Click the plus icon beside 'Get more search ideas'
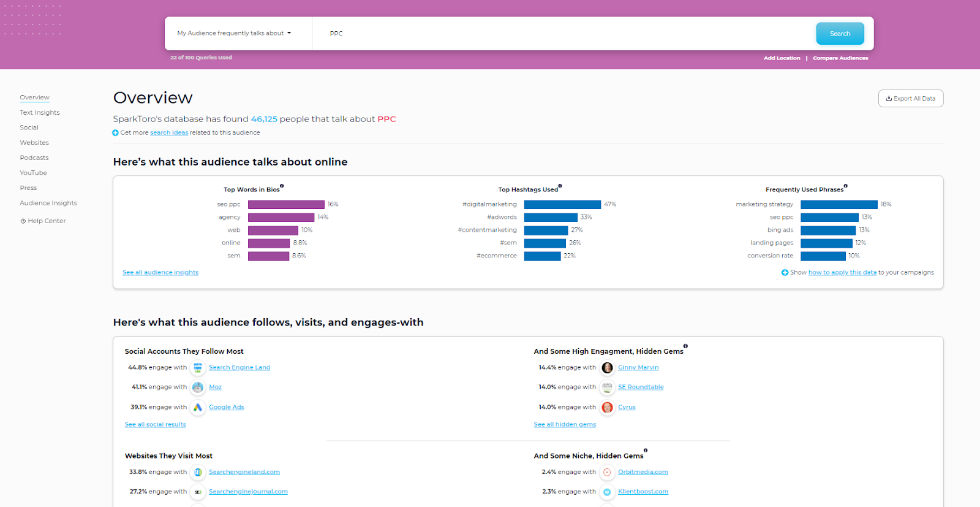Viewport: 980px width, 507px height. click(116, 133)
